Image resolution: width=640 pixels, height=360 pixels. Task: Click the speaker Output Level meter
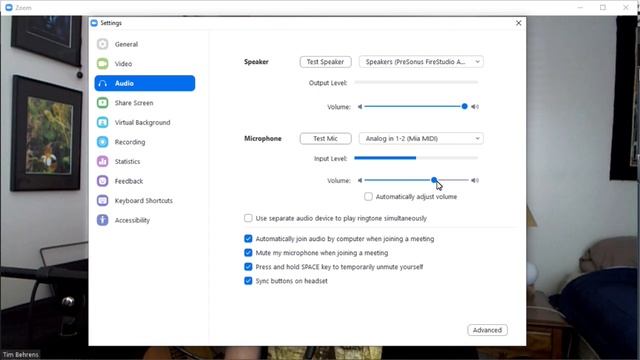coord(416,82)
